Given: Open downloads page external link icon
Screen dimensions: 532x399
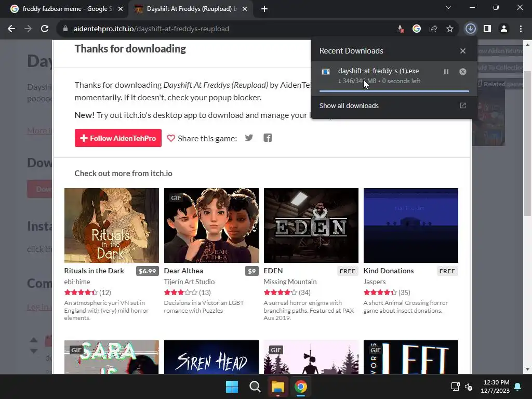Looking at the screenshot, I should [x=463, y=105].
